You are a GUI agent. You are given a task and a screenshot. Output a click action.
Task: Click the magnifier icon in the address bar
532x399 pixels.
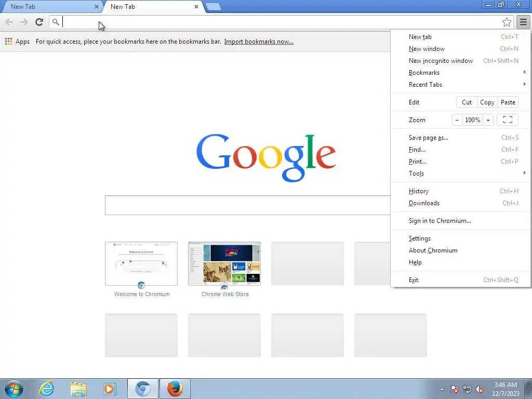pyautogui.click(x=56, y=22)
